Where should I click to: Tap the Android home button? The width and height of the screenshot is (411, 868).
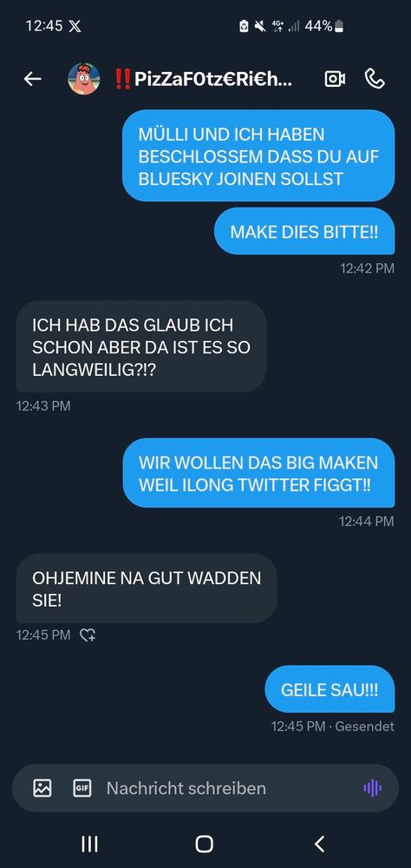(204, 844)
